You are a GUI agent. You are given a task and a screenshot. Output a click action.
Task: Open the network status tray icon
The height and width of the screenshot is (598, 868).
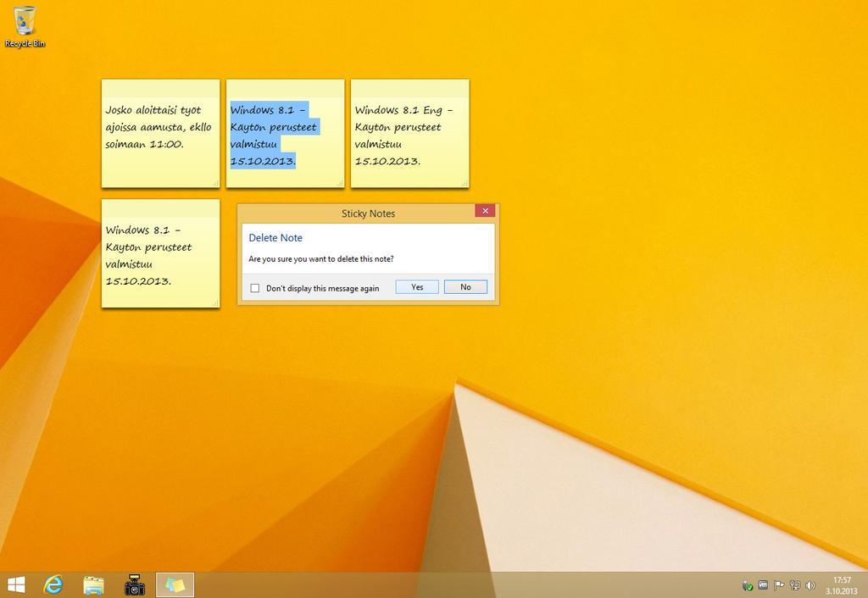[795, 584]
